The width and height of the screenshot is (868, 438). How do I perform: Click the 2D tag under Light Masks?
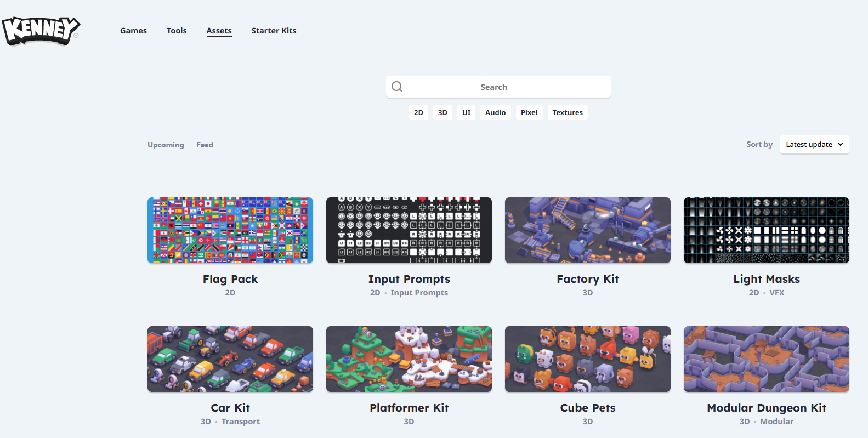(x=754, y=293)
